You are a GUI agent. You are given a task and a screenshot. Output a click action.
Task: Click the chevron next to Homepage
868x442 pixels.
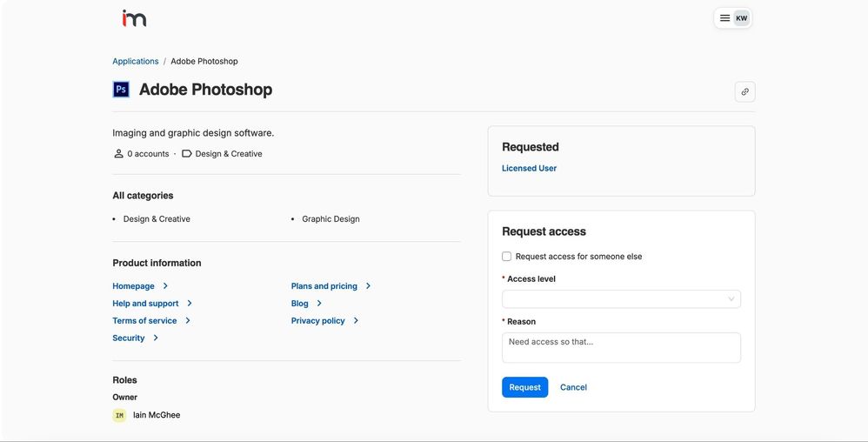[165, 286]
